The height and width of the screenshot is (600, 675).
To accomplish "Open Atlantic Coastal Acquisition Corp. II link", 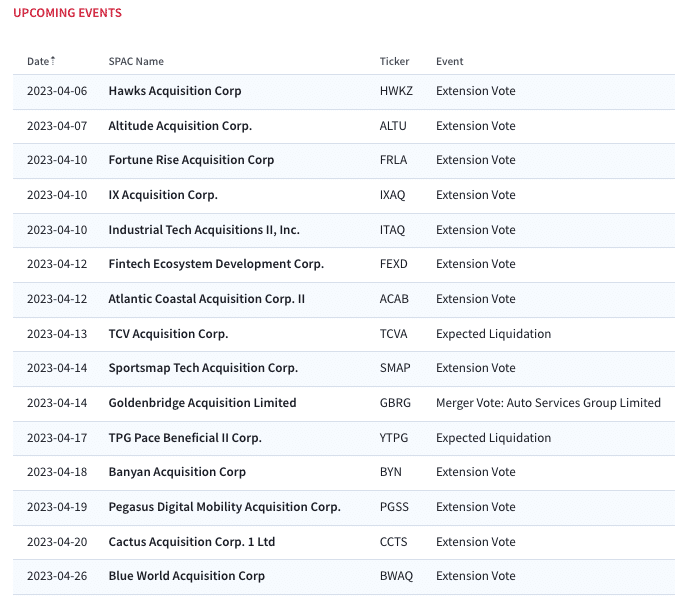I will point(207,299).
